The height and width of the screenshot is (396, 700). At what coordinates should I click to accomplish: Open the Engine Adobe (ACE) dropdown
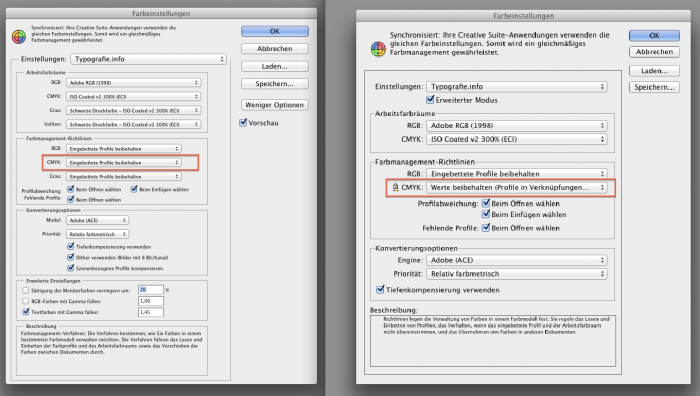(517, 260)
